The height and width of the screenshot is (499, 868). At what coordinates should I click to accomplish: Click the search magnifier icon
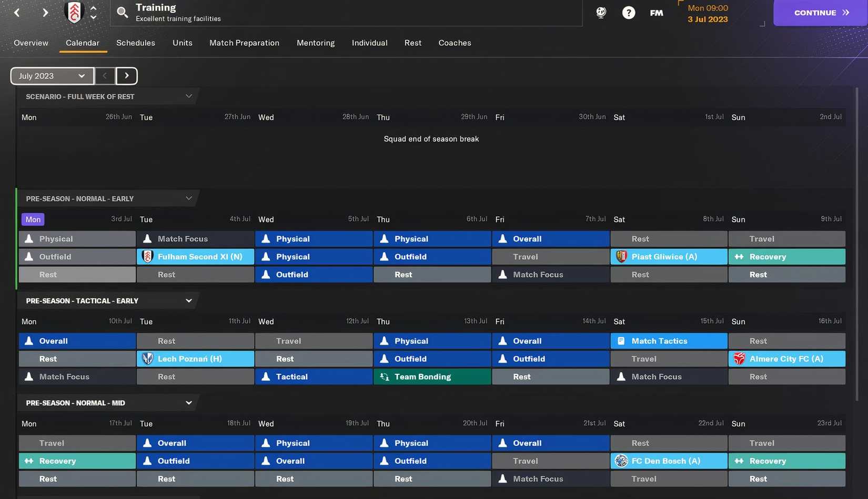click(122, 13)
